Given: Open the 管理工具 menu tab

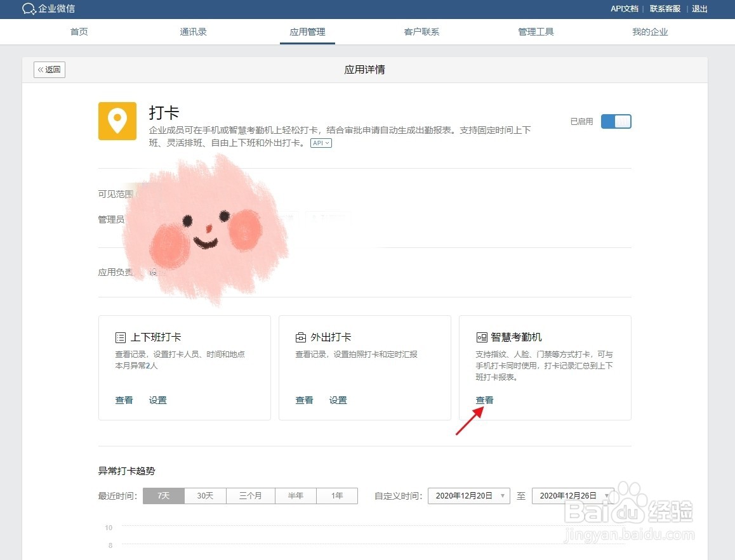Looking at the screenshot, I should pyautogui.click(x=536, y=31).
